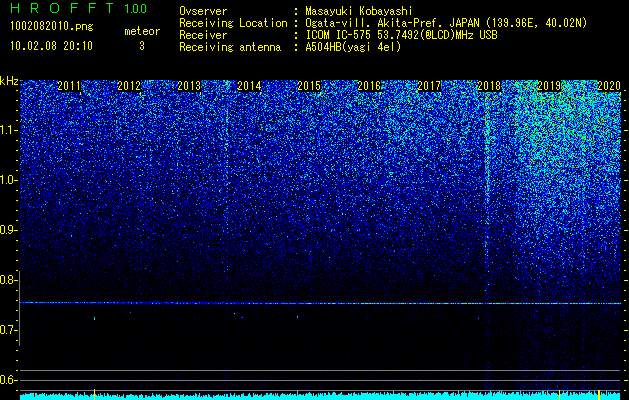The height and width of the screenshot is (400, 629).
Task: Click the 0.6 kHz axis label
Action: tap(8, 380)
